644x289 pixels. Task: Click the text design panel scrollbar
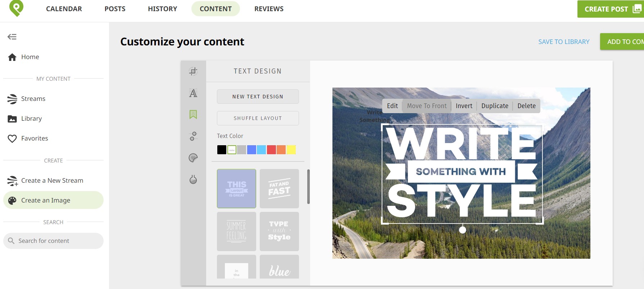(x=308, y=187)
